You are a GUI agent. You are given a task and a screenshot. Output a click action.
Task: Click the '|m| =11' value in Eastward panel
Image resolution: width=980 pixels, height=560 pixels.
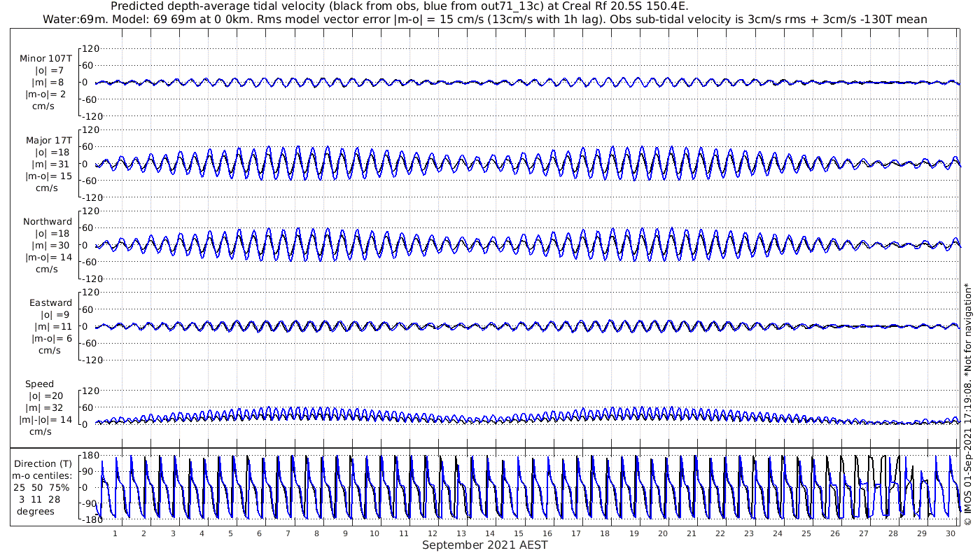pos(52,326)
